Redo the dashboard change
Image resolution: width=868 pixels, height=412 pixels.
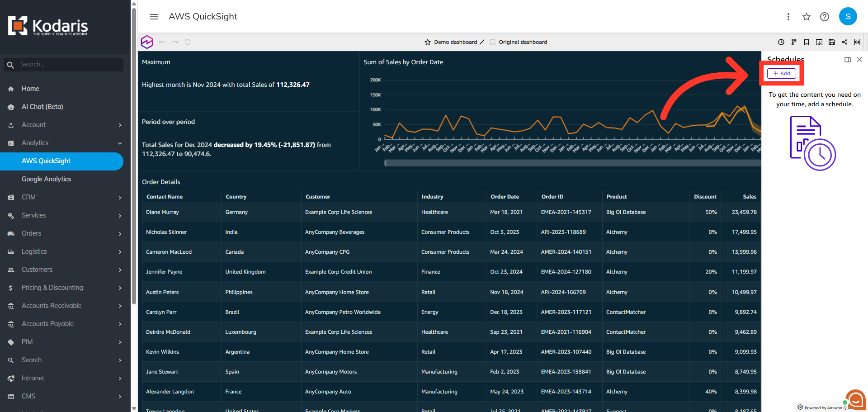[x=175, y=42]
